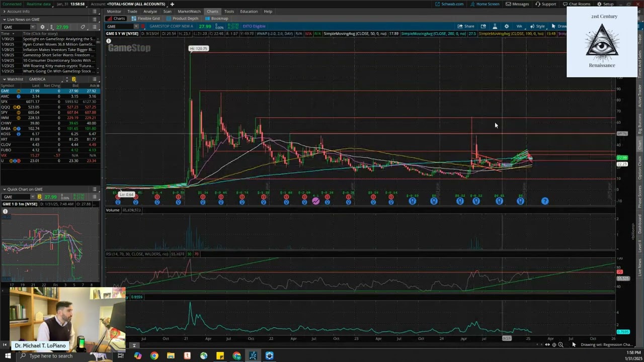
Task: Open the GMERICA watchlist selector
Action: point(46,79)
